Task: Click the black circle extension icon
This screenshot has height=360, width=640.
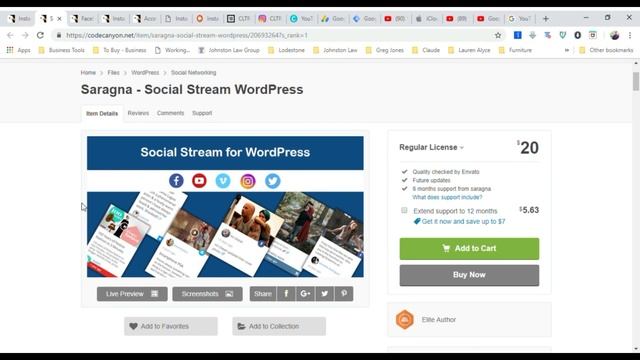Action: click(578, 36)
